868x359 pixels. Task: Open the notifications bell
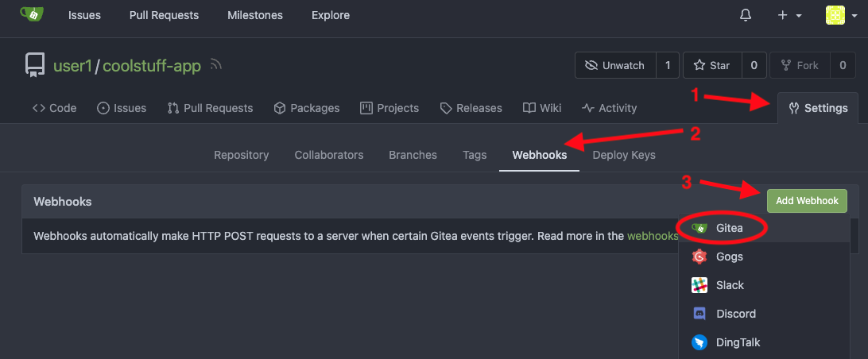click(x=746, y=16)
